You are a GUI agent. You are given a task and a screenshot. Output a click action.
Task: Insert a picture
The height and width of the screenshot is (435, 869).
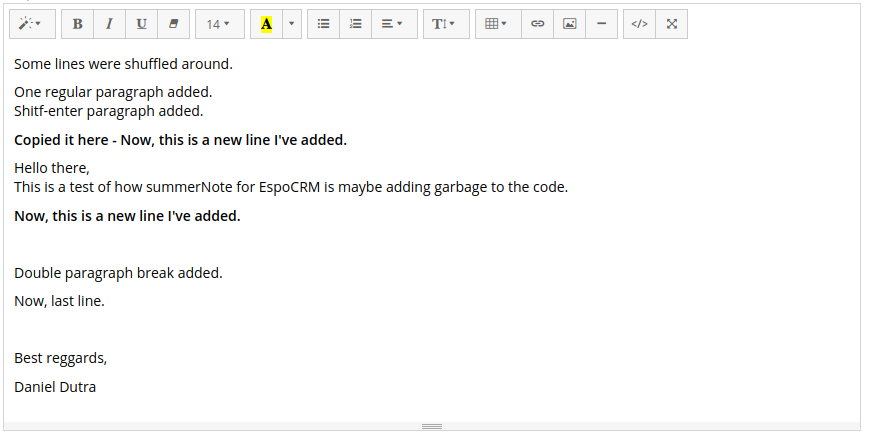point(569,24)
